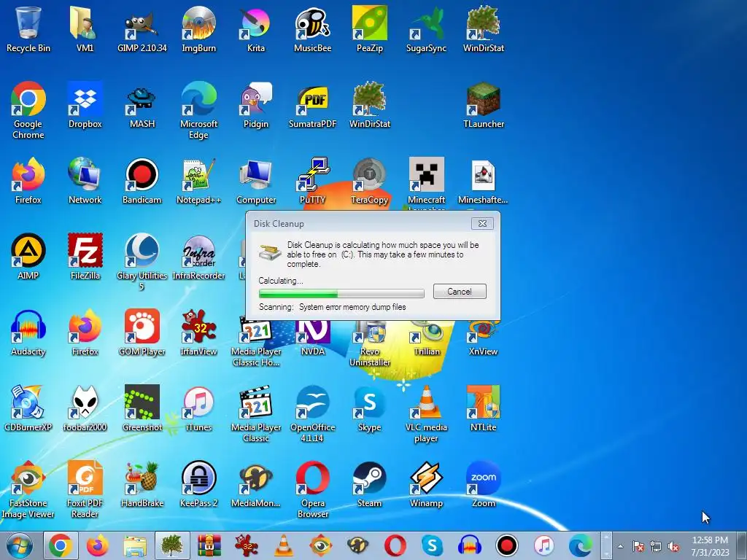747x560 pixels.
Task: Select the Dropbox desktop shortcut
Action: pos(85,106)
